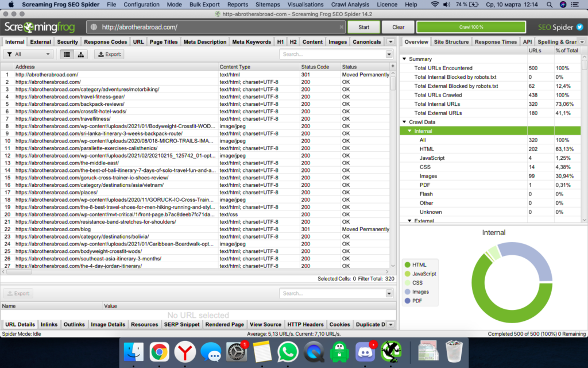This screenshot has width=588, height=368.
Task: Show more right panel tabs dropdown
Action: [582, 41]
